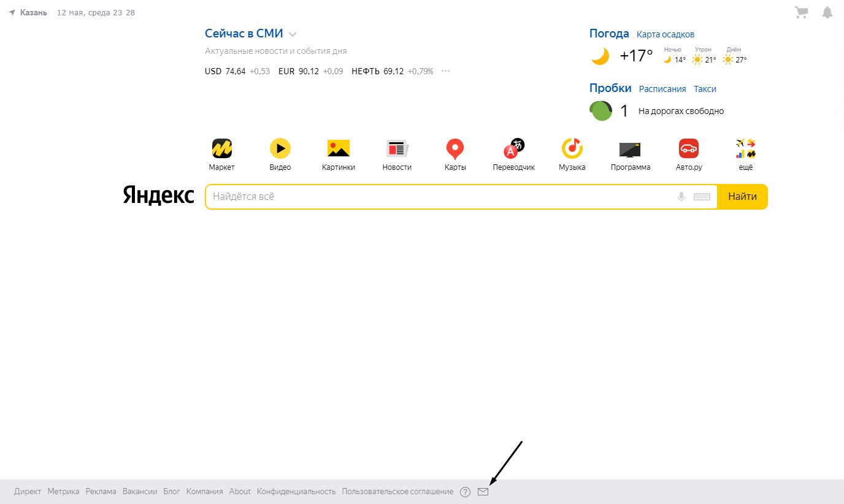Click the Днём 27° forecast
The width and height of the screenshot is (844, 504).
734,56
